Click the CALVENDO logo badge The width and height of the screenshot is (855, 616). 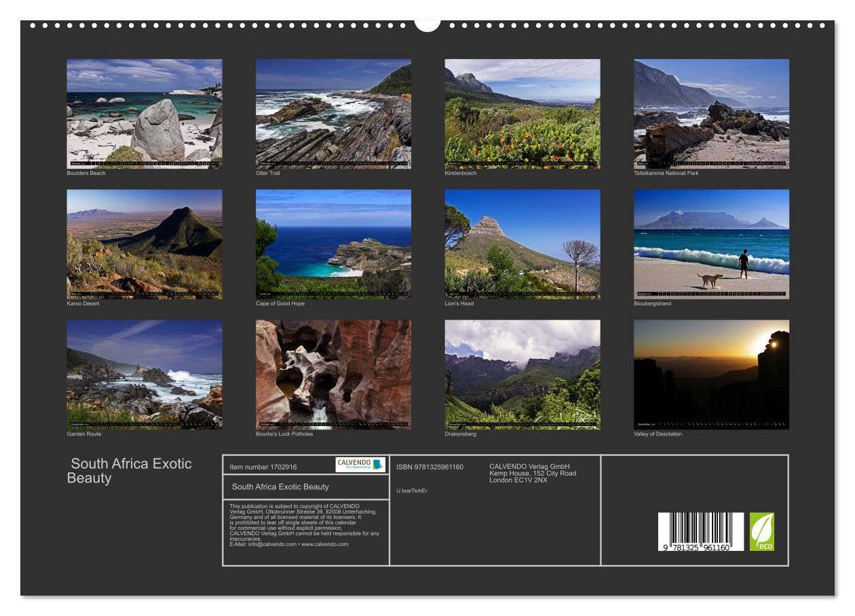click(360, 465)
